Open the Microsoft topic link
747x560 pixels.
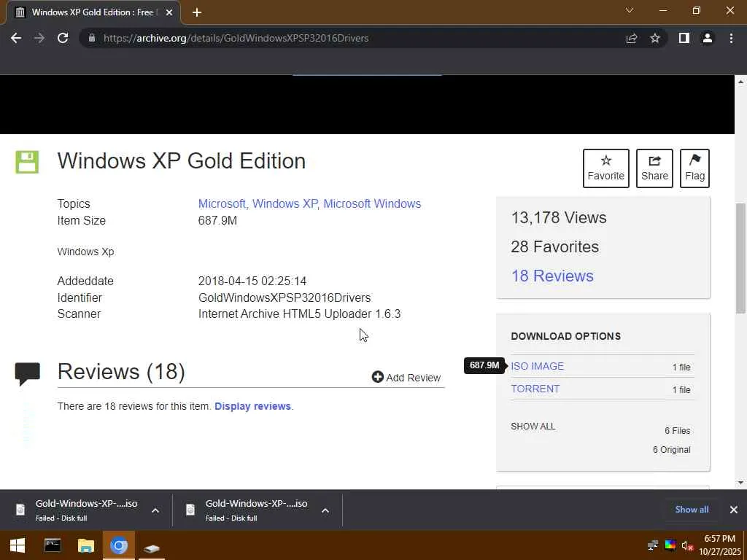(x=222, y=204)
